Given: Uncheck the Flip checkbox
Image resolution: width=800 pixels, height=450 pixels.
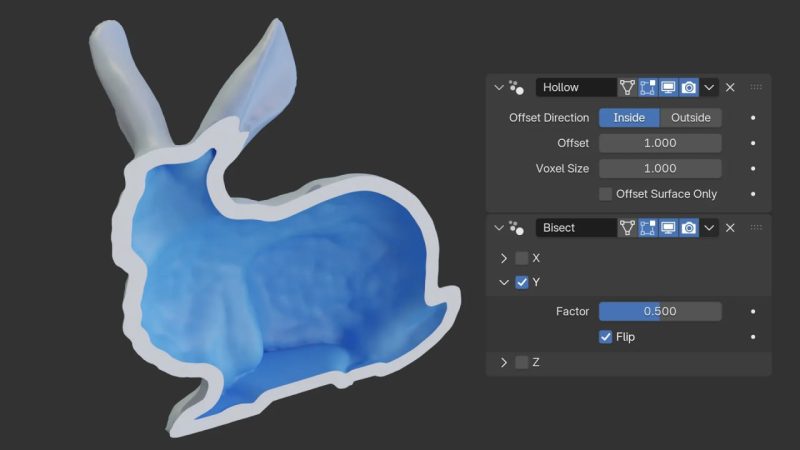Looking at the screenshot, I should pos(606,337).
